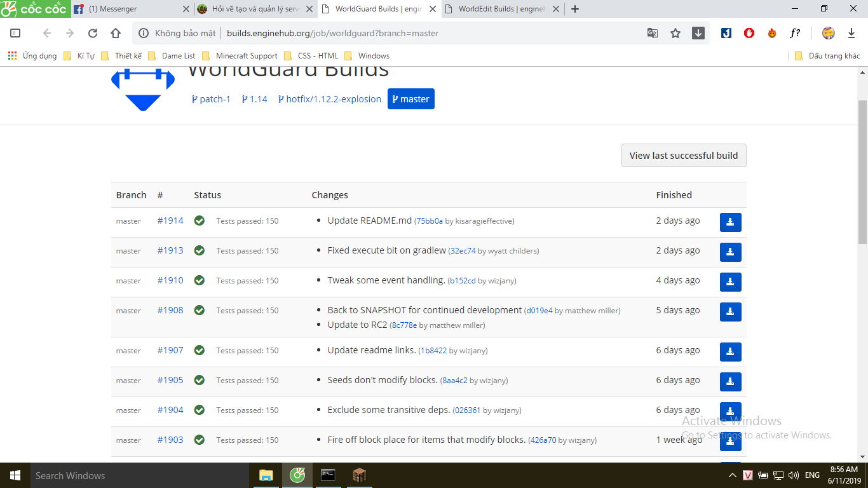The image size is (868, 488).
Task: Reload the current page
Action: 93,33
